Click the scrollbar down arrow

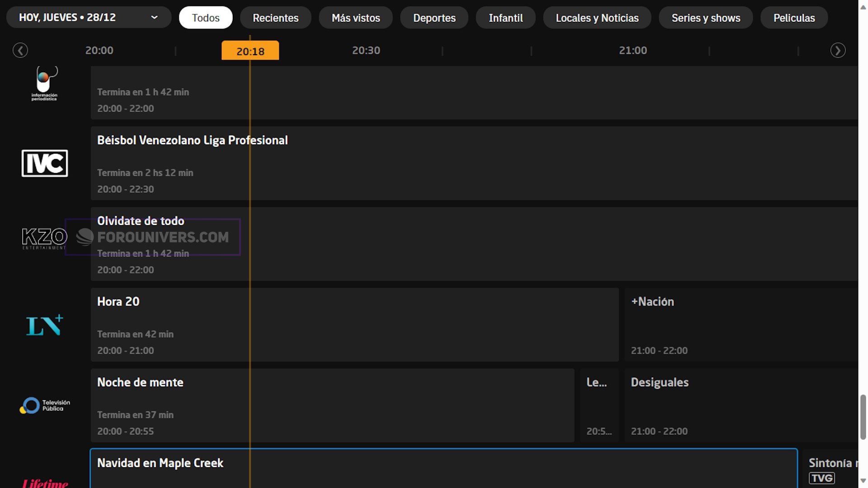[x=863, y=481]
